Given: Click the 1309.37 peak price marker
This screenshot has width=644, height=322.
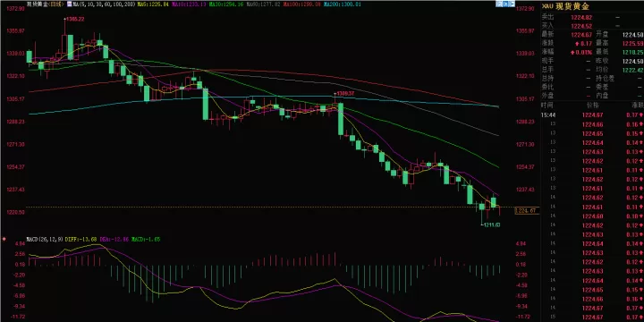Looking at the screenshot, I should pyautogui.click(x=345, y=94).
